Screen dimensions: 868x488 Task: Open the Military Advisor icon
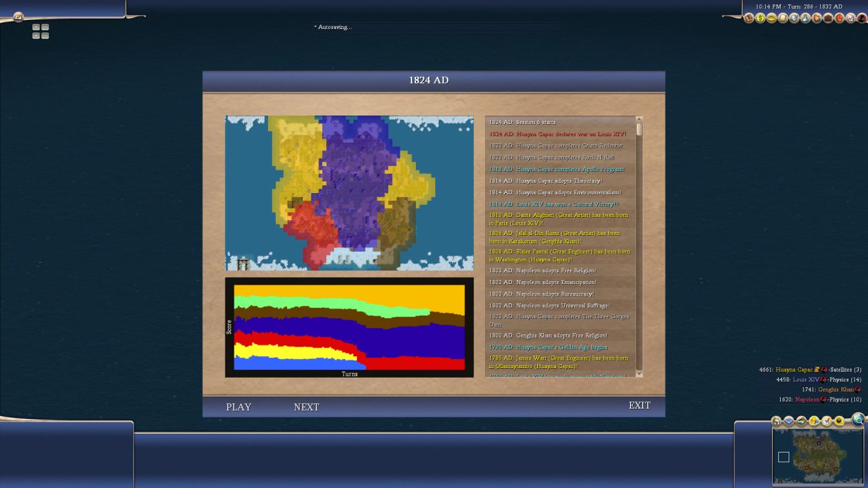794,18
